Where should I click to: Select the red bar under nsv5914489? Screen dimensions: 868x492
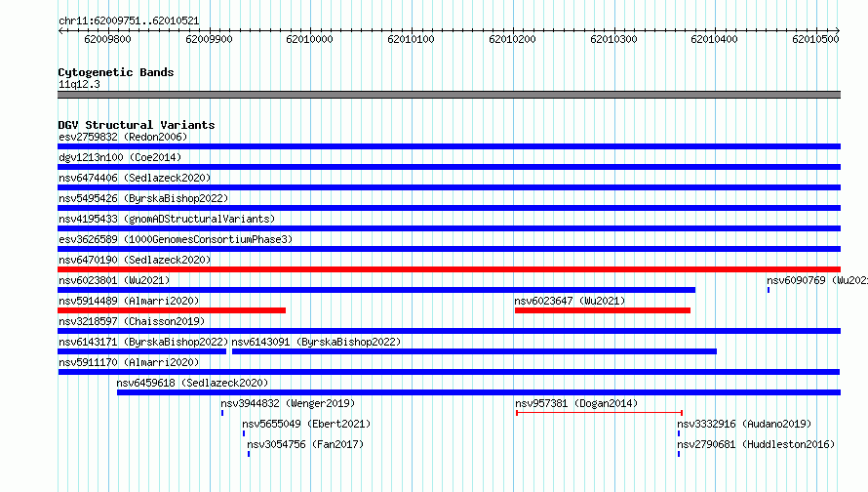point(172,310)
